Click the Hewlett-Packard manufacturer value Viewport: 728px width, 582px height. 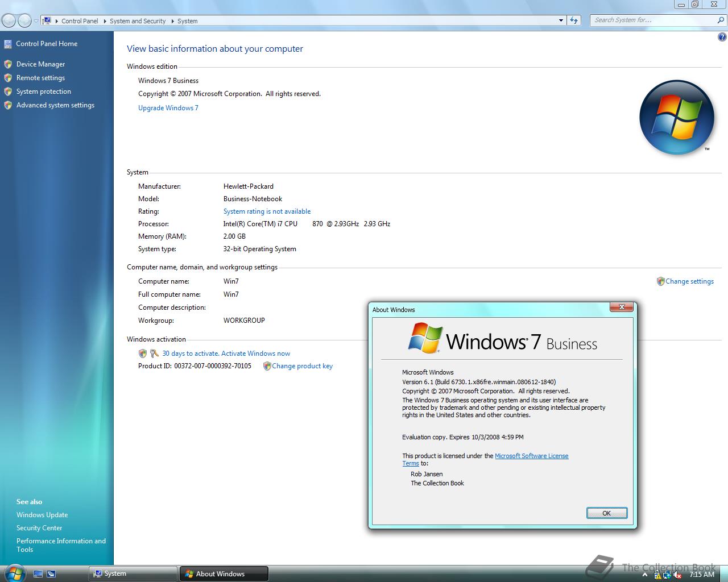point(249,186)
